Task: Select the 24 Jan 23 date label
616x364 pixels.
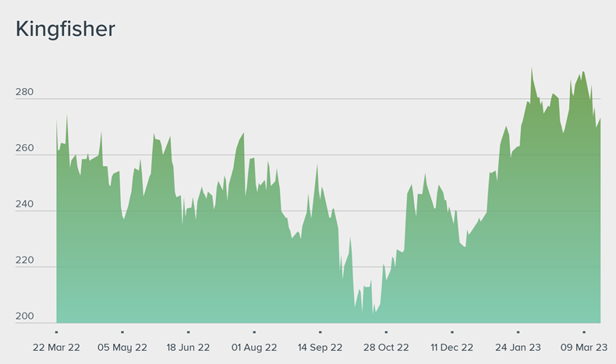Action: [518, 348]
